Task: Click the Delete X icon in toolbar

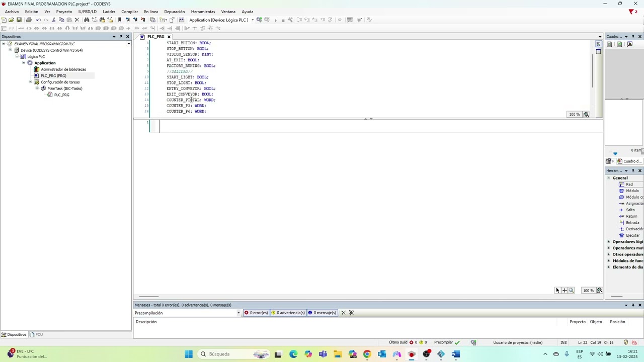Action: pyautogui.click(x=77, y=20)
